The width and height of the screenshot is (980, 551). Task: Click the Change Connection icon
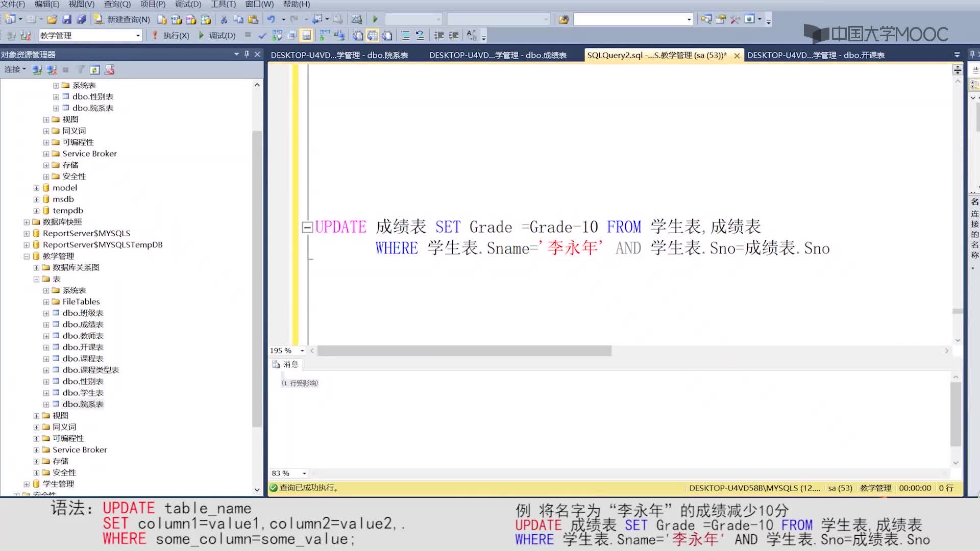pos(26,35)
